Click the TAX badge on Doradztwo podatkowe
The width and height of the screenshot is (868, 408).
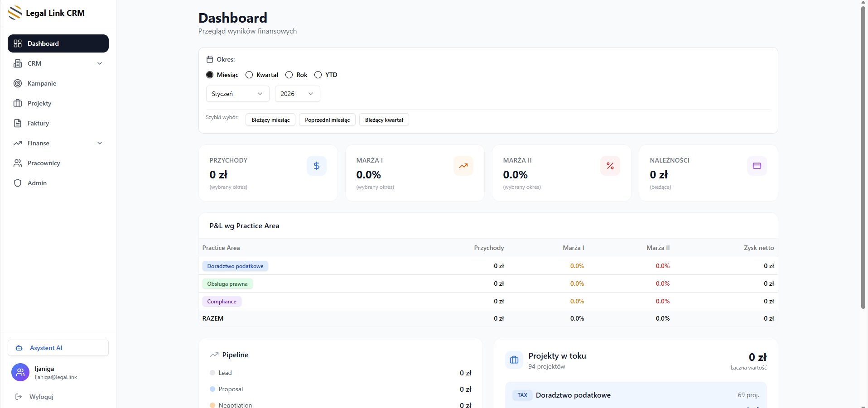pyautogui.click(x=522, y=395)
